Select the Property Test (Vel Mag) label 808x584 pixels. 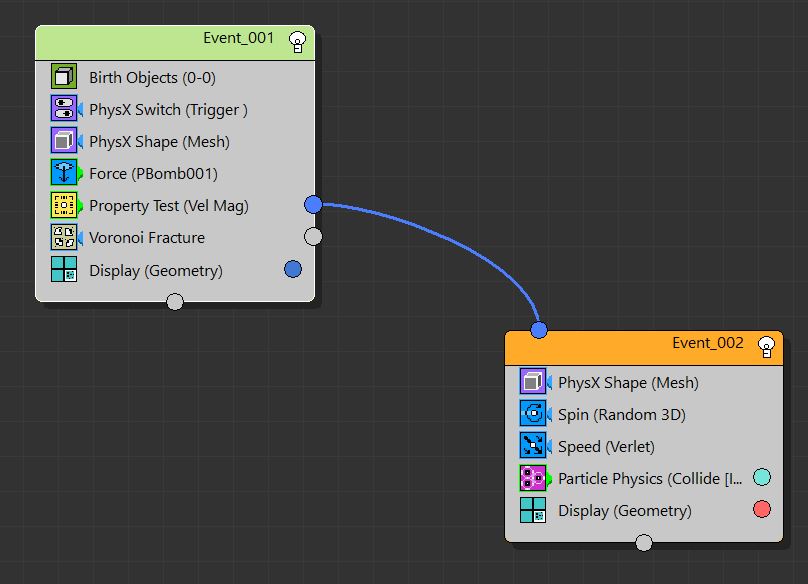(169, 206)
